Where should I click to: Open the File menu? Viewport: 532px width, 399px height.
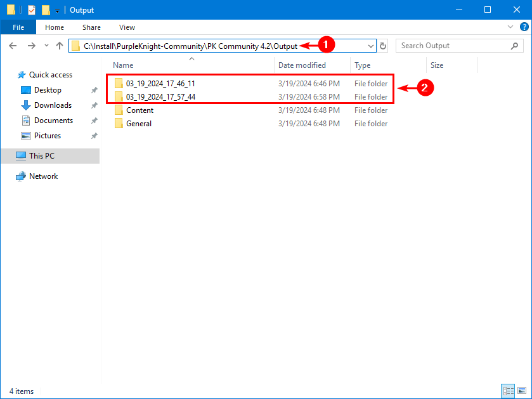tap(18, 27)
